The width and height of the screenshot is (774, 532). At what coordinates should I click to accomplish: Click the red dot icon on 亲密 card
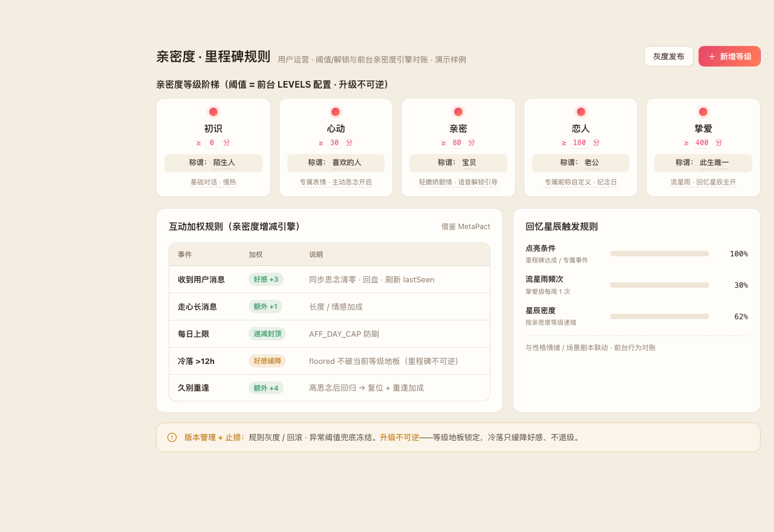point(458,112)
